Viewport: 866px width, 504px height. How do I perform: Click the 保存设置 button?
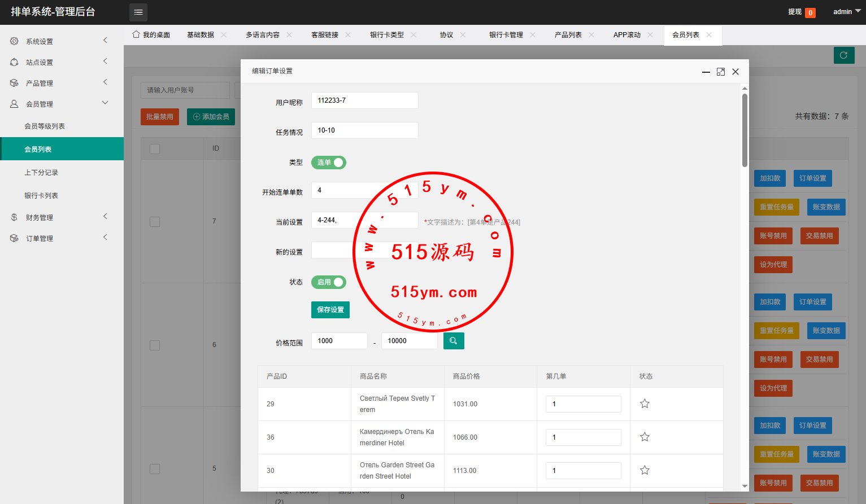pyautogui.click(x=330, y=310)
